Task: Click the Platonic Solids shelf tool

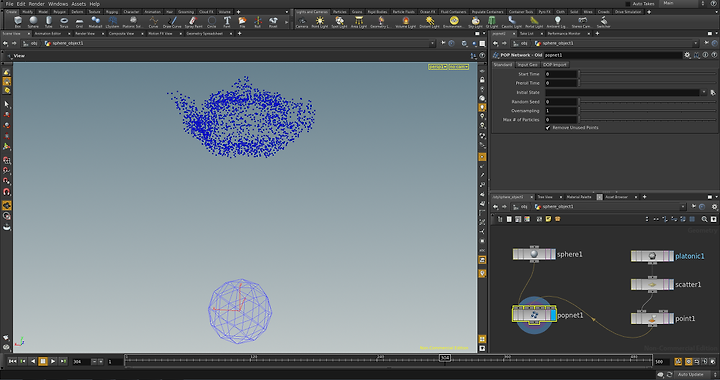Action: click(x=132, y=22)
